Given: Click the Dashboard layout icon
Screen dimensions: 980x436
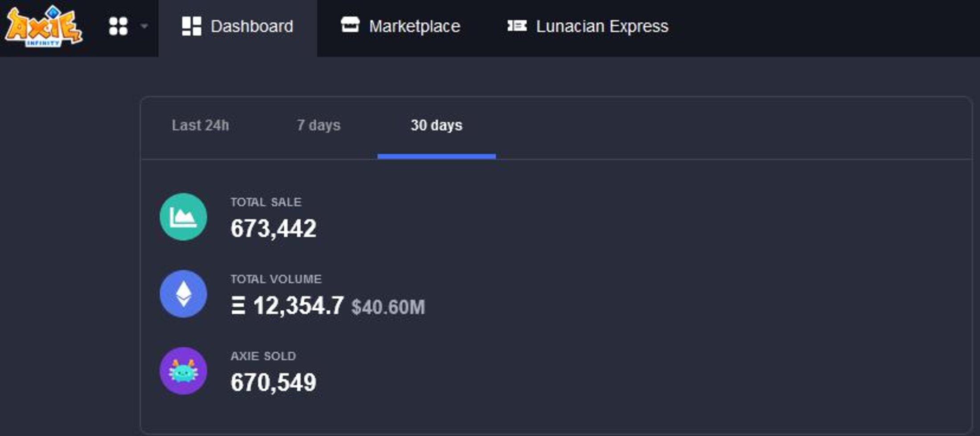Looking at the screenshot, I should (192, 26).
